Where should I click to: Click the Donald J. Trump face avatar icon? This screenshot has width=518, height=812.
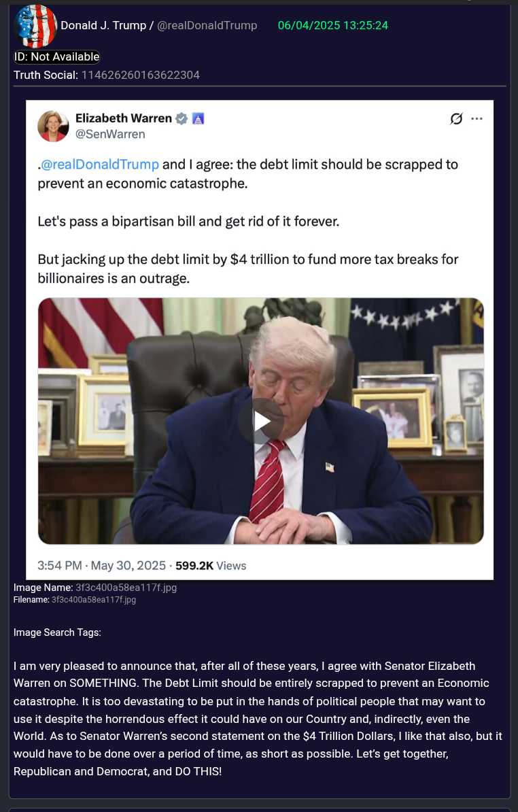click(x=36, y=25)
